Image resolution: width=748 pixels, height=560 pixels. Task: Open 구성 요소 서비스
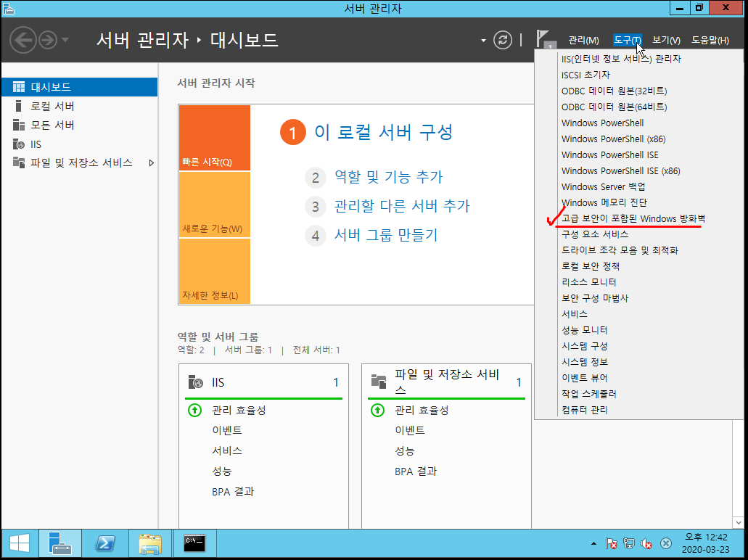coord(594,234)
